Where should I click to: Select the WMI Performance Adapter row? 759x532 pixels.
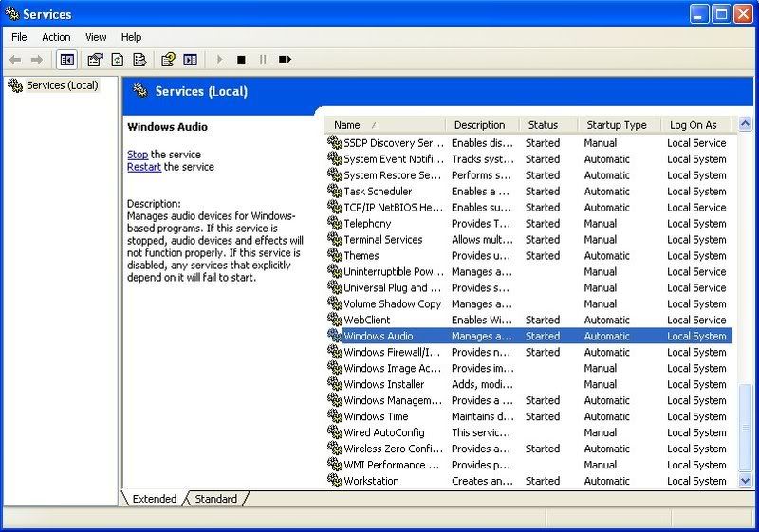click(529, 465)
